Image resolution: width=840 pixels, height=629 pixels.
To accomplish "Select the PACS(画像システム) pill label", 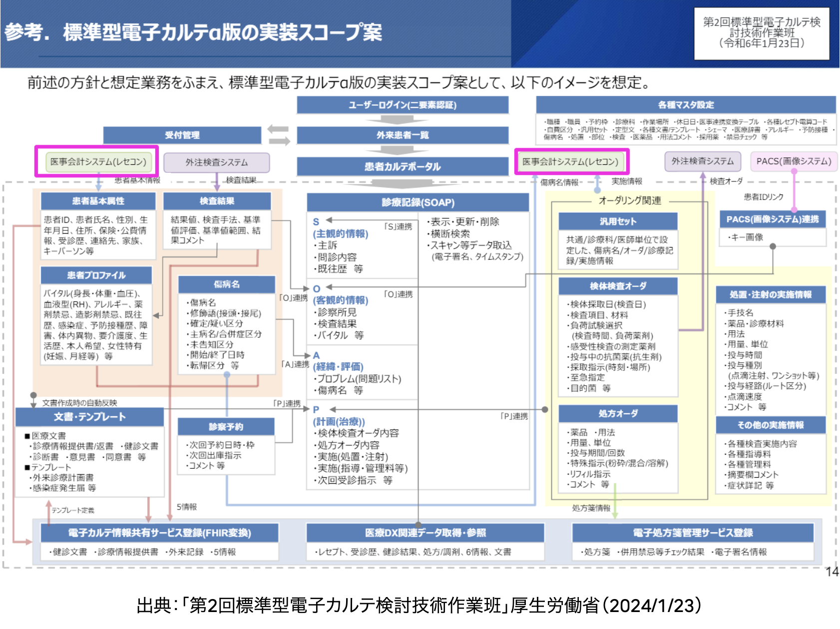I will click(794, 161).
